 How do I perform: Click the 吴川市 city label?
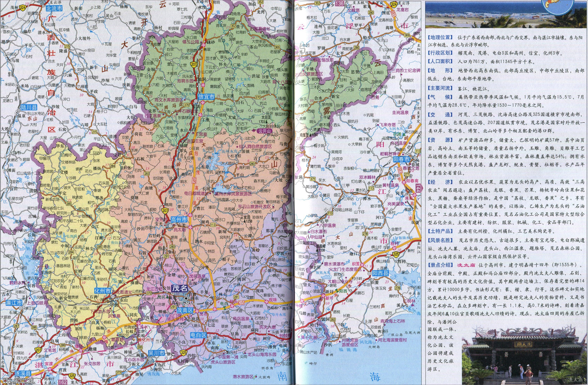click(156, 353)
